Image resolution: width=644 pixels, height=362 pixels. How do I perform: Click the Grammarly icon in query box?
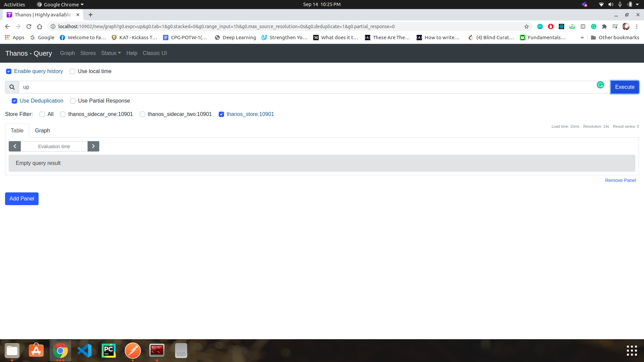click(x=600, y=85)
